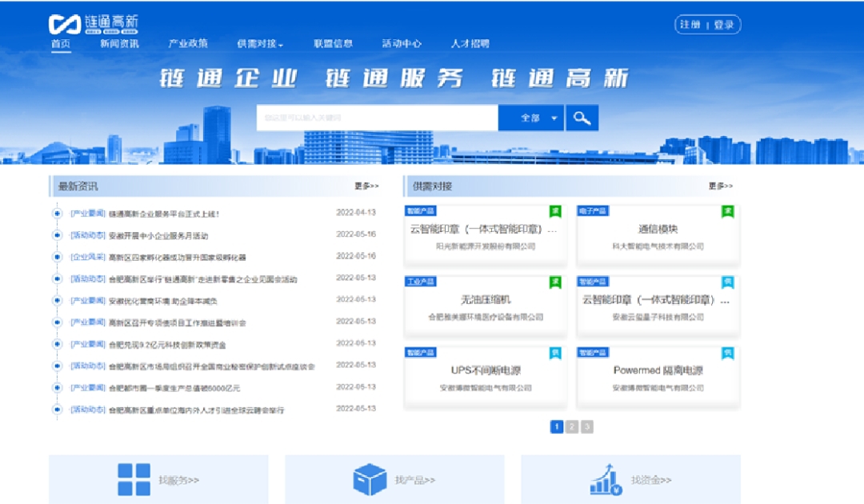This screenshot has width=864, height=504.
Task: Click the 找产品 box icon
Action: tap(370, 480)
